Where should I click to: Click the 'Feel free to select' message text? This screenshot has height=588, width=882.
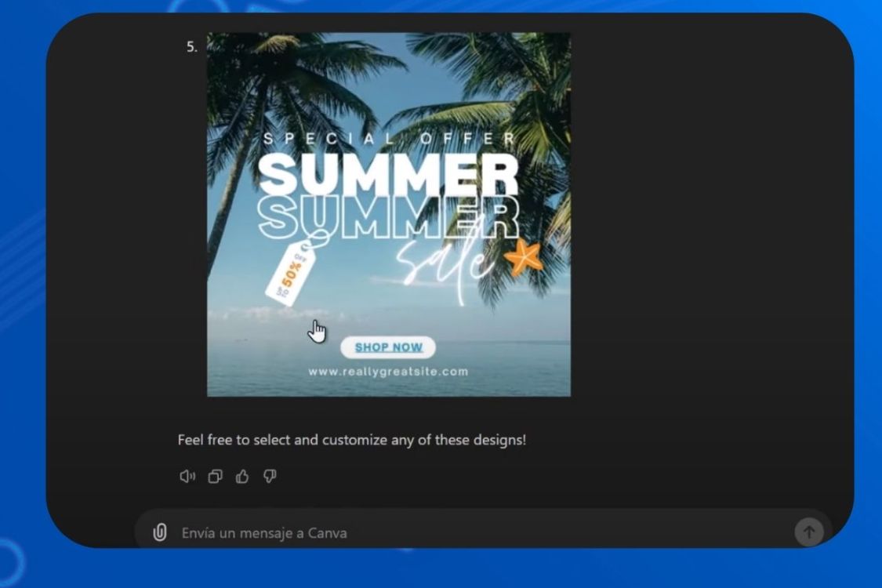tap(351, 440)
